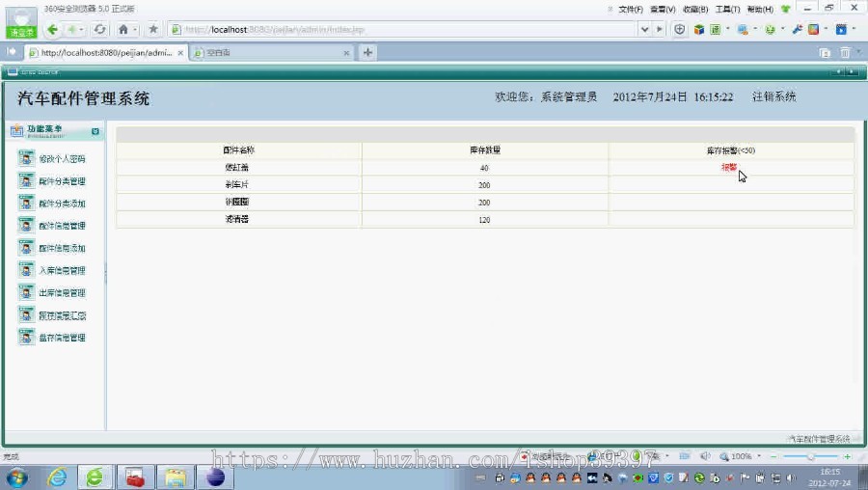The image size is (868, 490).
Task: Click the sound speaker icon in browser status bar
Action: 705,456
